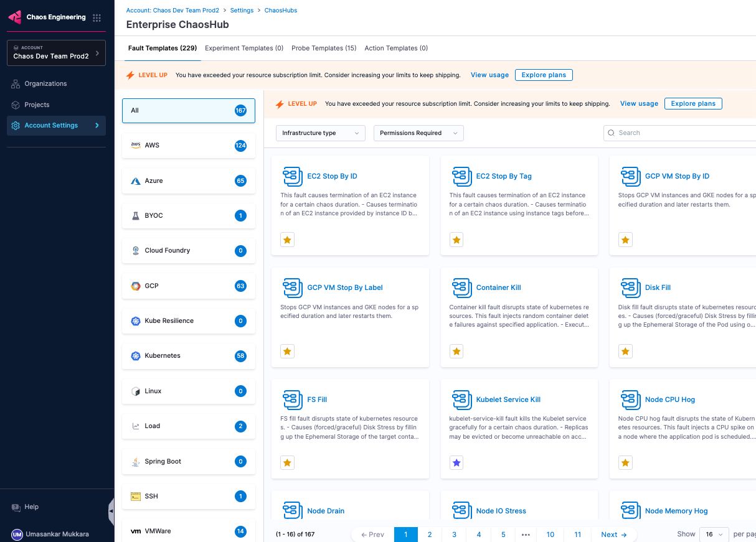The image size is (756, 542).
Task: Open the Harness Chaos Engineering logo
Action: 14,17
